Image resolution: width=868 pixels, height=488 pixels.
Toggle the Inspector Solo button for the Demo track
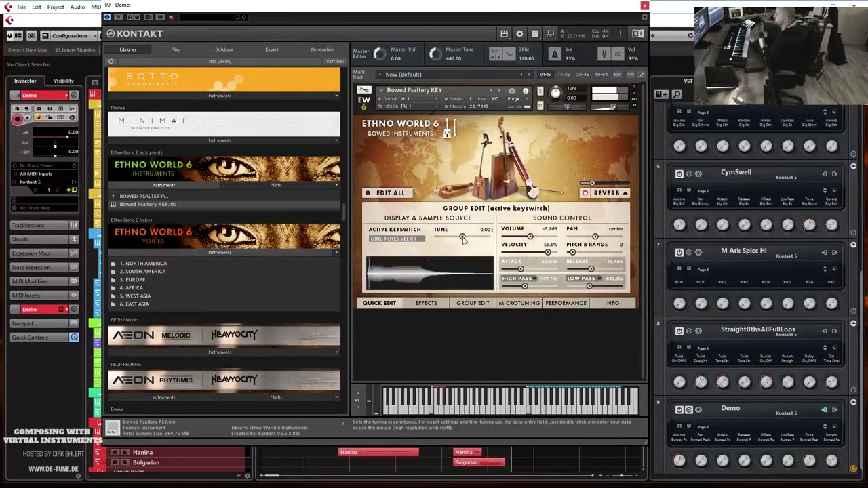(27, 109)
